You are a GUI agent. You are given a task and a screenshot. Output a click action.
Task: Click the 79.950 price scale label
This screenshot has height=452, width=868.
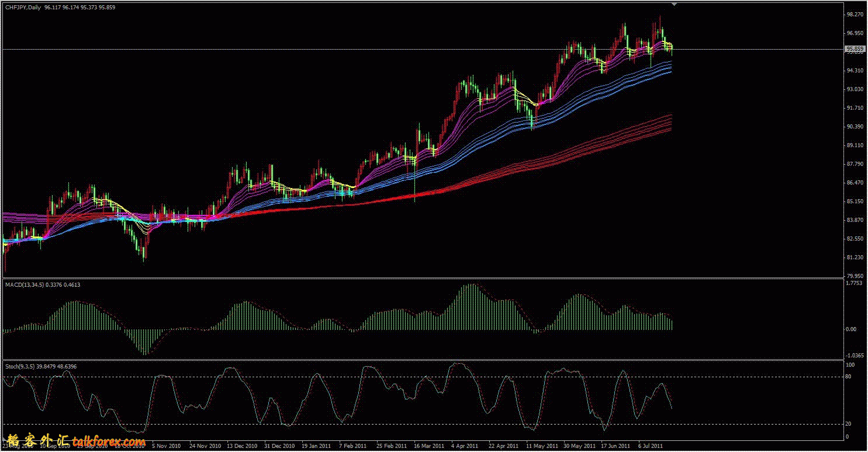855,276
